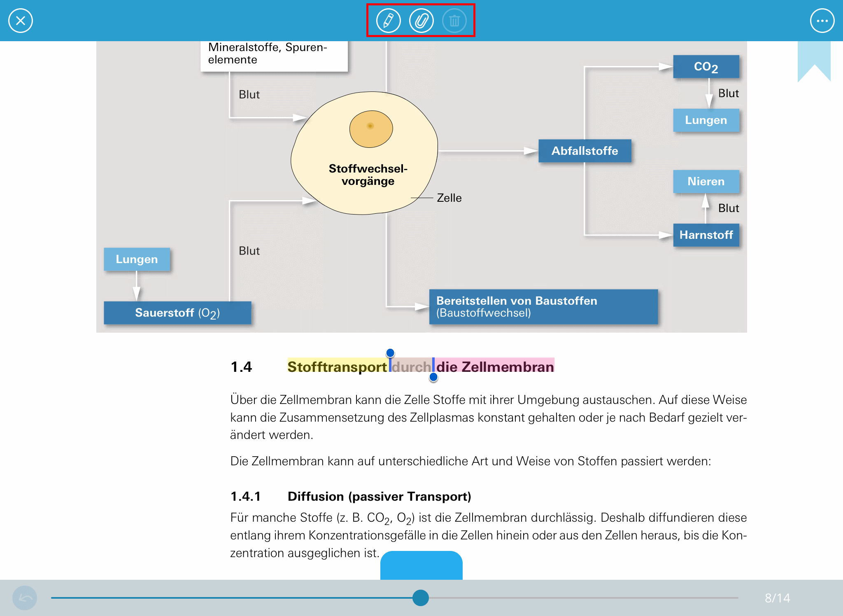Image resolution: width=843 pixels, height=616 pixels.
Task: Tap the back arrow in the bottom bar
Action: pyautogui.click(x=25, y=598)
